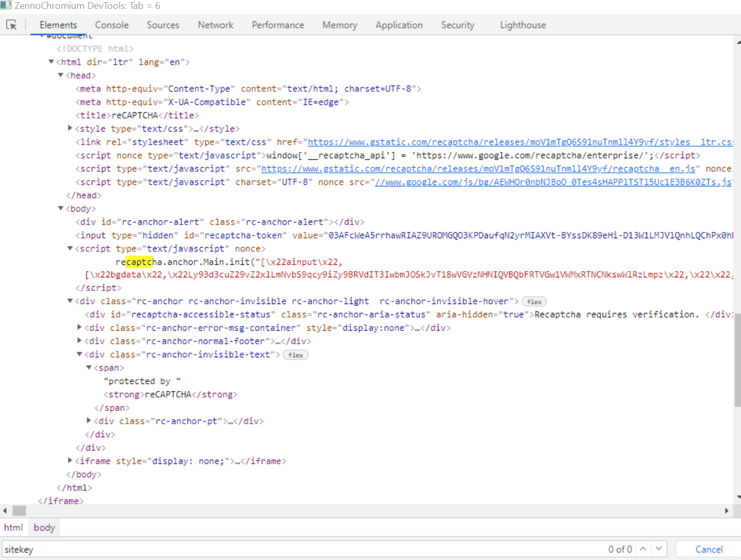Open the Console tab
Image resolution: width=741 pixels, height=560 pixels.
[112, 25]
